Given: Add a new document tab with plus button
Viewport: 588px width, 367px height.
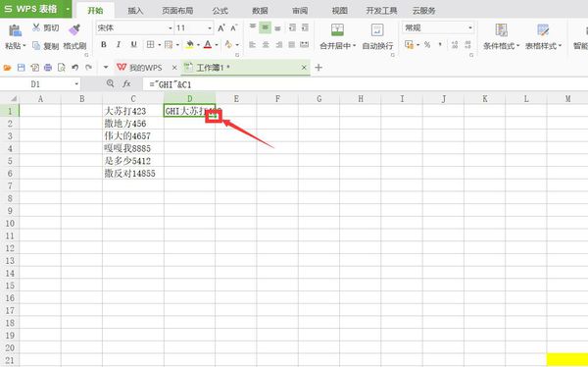Looking at the screenshot, I should [x=318, y=68].
